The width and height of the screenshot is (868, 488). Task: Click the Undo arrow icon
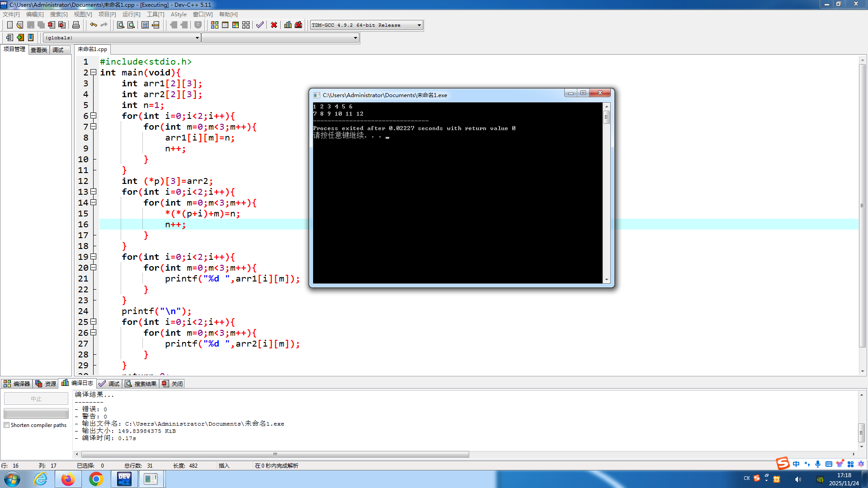tap(94, 25)
